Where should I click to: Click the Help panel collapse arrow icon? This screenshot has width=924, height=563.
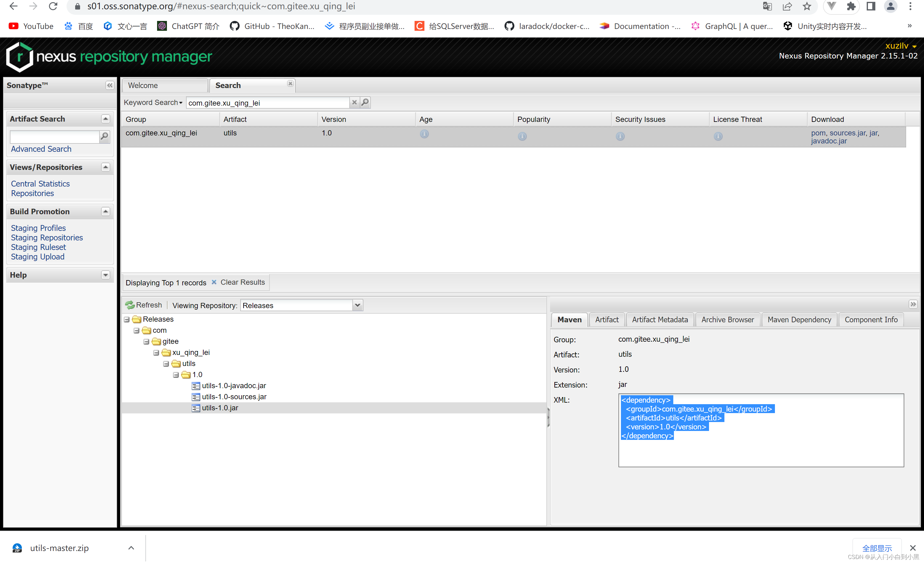[105, 275]
